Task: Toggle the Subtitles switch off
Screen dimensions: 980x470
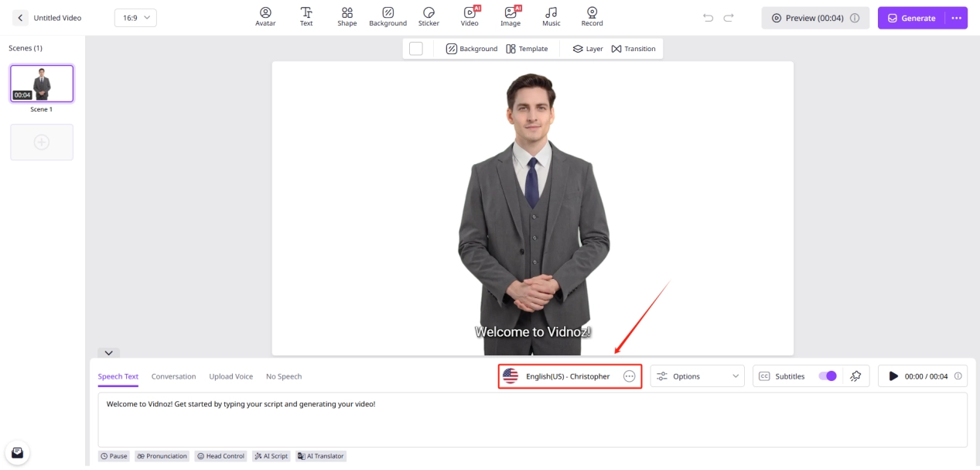Action: tap(827, 376)
